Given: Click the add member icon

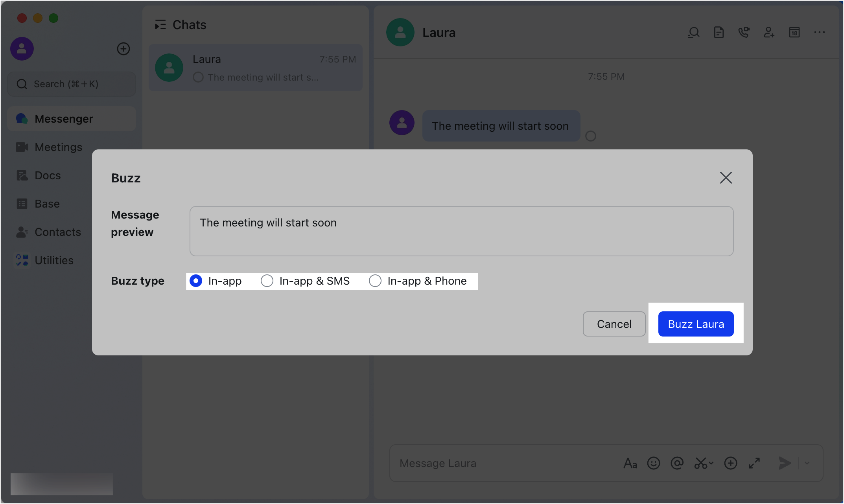Looking at the screenshot, I should 769,33.
